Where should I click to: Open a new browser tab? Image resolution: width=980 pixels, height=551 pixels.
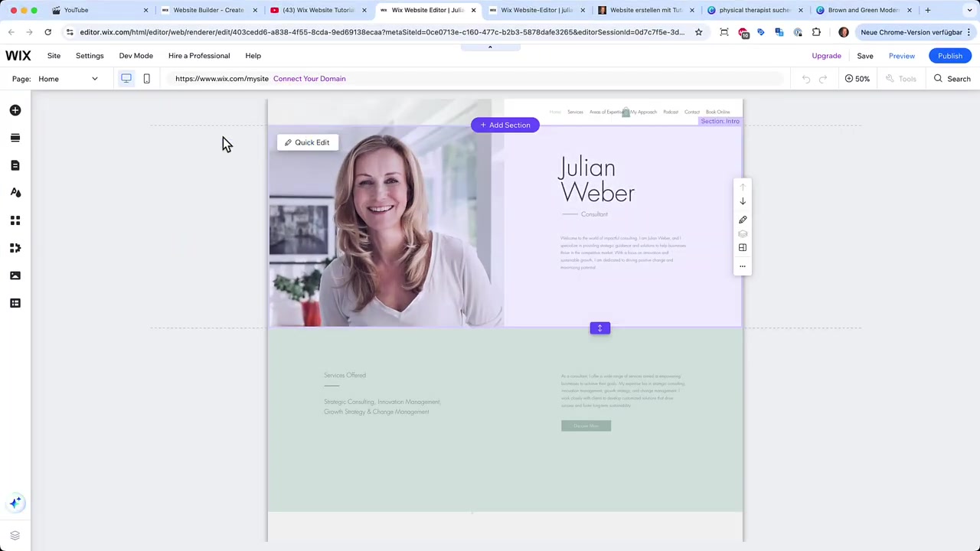click(x=928, y=10)
